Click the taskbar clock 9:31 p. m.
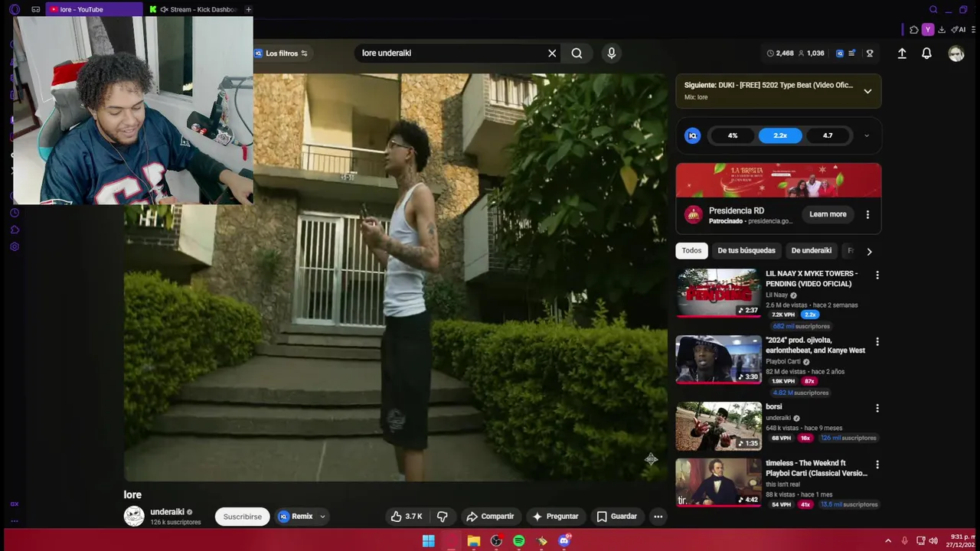The image size is (980, 551). click(x=960, y=541)
